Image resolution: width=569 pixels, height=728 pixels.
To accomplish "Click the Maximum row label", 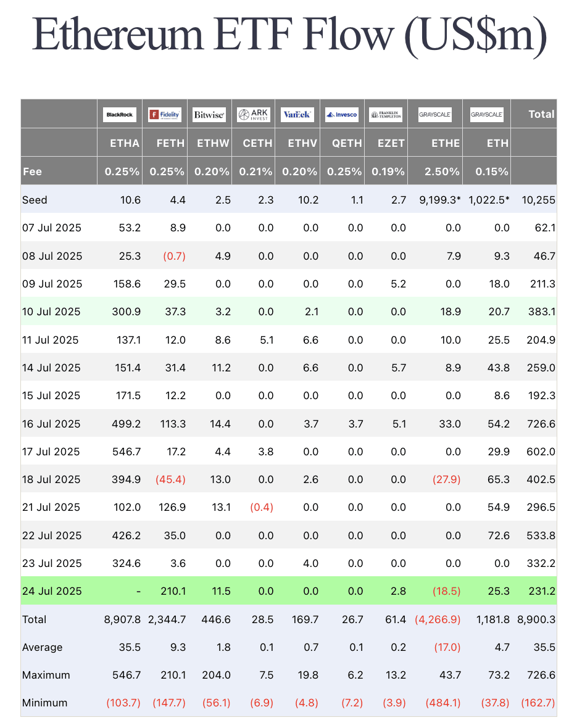I will point(46,676).
